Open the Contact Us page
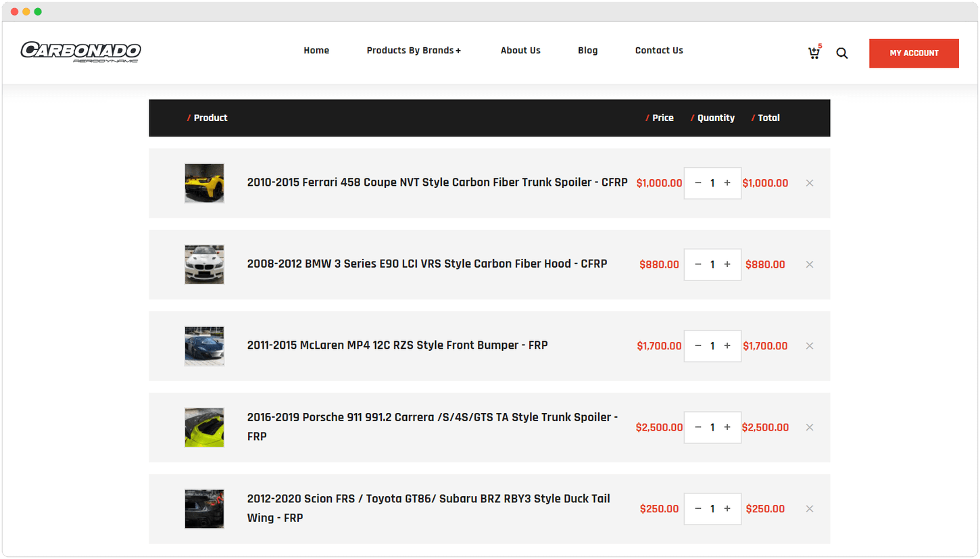Screen dimensions: 980x559 pos(659,51)
